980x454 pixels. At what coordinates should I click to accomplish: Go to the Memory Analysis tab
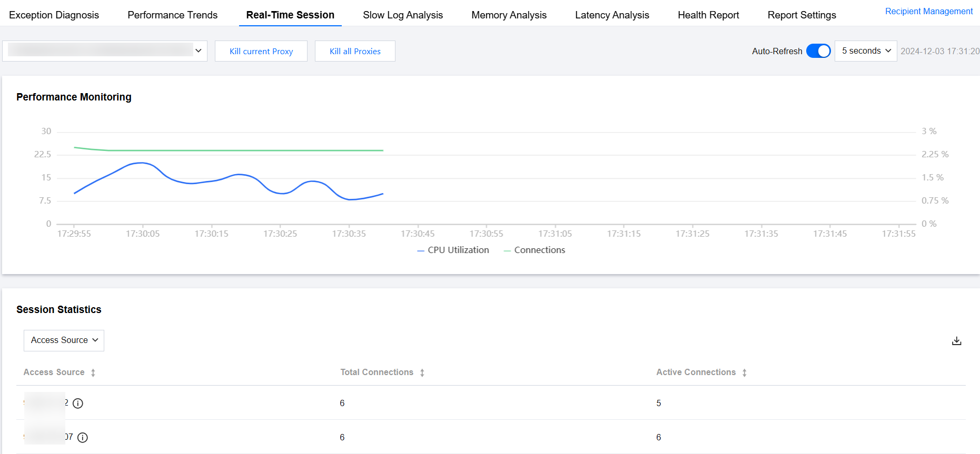point(509,15)
